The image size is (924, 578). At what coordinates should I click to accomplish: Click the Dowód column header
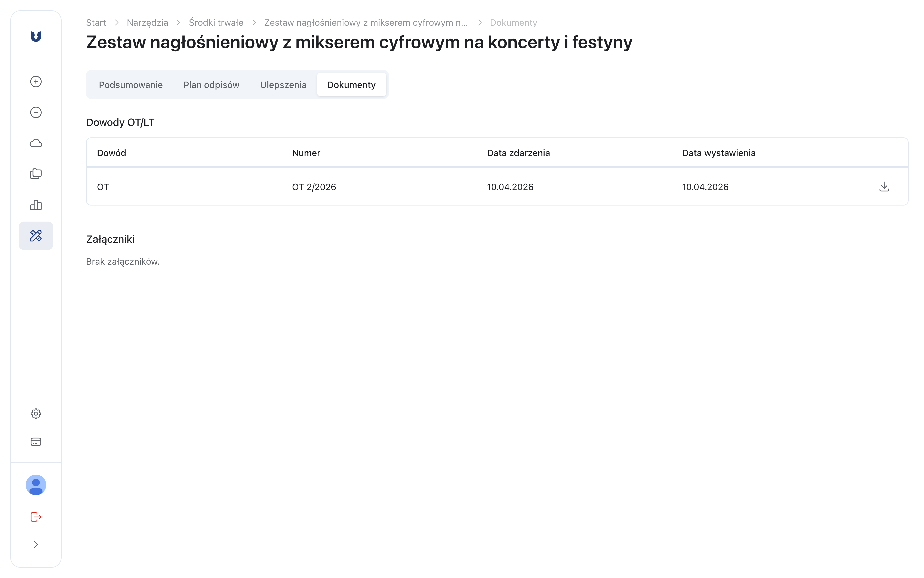point(111,153)
